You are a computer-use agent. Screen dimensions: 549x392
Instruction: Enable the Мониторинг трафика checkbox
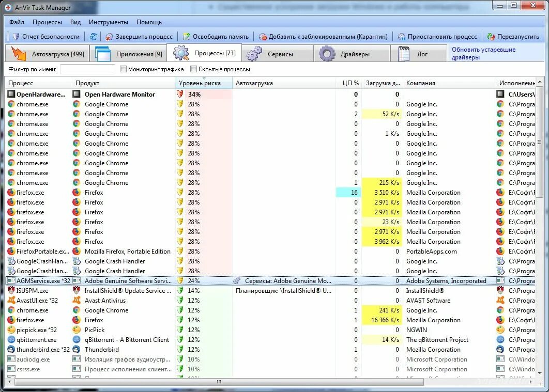pos(123,69)
